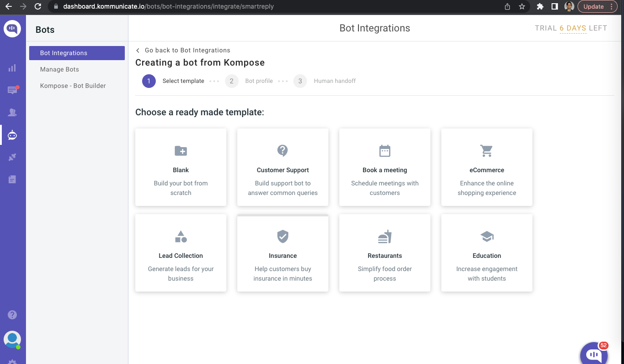Click the Bot profile step 2 indicator

pos(232,81)
